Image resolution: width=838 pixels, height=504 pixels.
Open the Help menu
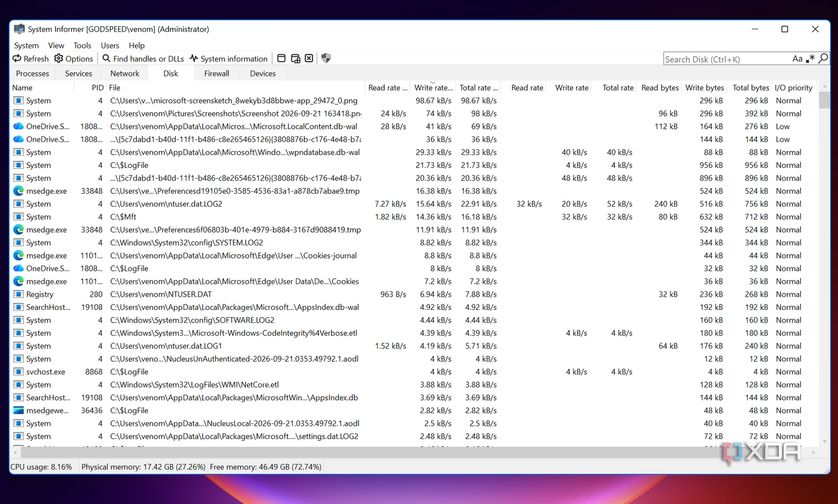[137, 45]
